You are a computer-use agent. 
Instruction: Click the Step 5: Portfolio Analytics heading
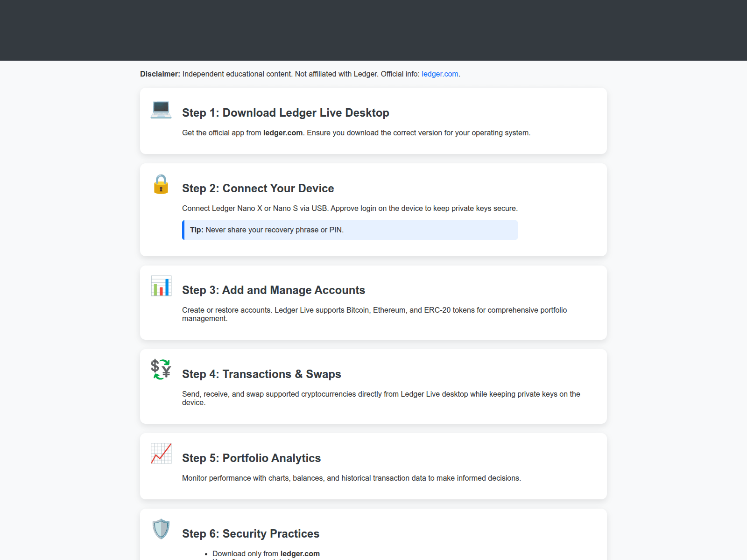point(251,458)
